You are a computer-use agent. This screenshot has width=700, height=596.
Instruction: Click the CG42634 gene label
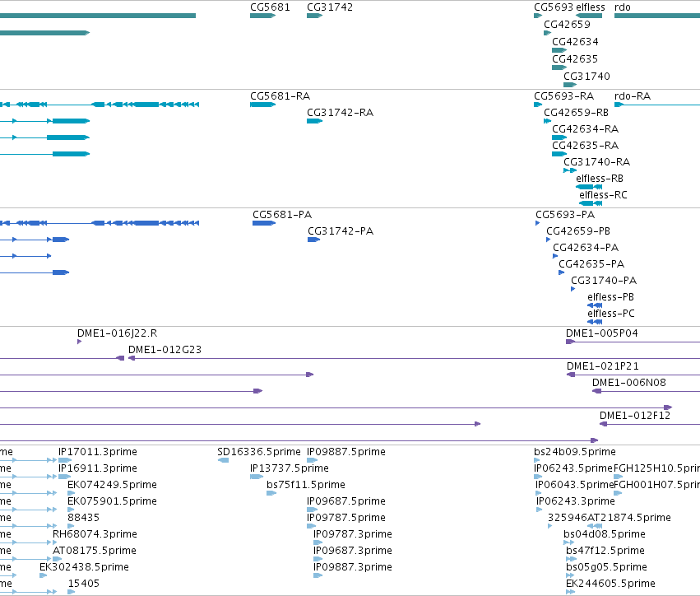(575, 41)
